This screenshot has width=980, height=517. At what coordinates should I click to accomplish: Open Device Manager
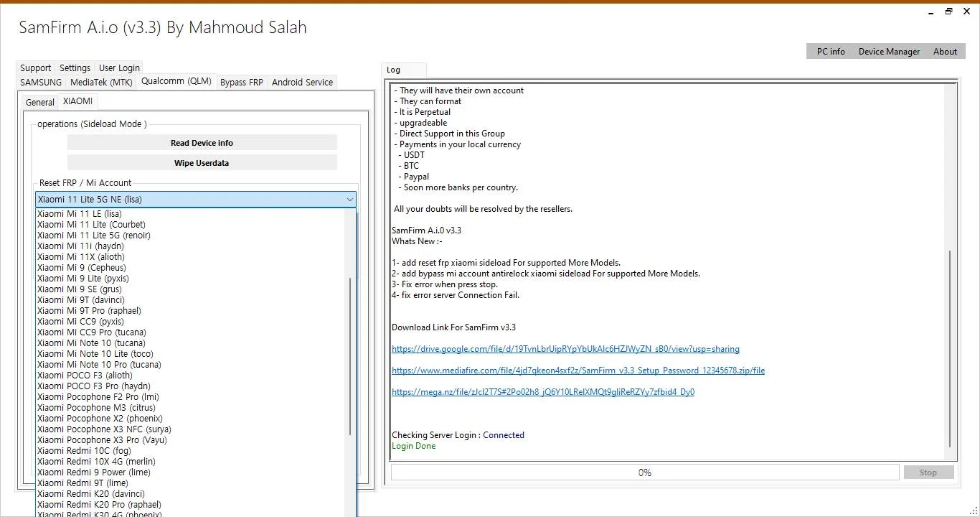(889, 52)
